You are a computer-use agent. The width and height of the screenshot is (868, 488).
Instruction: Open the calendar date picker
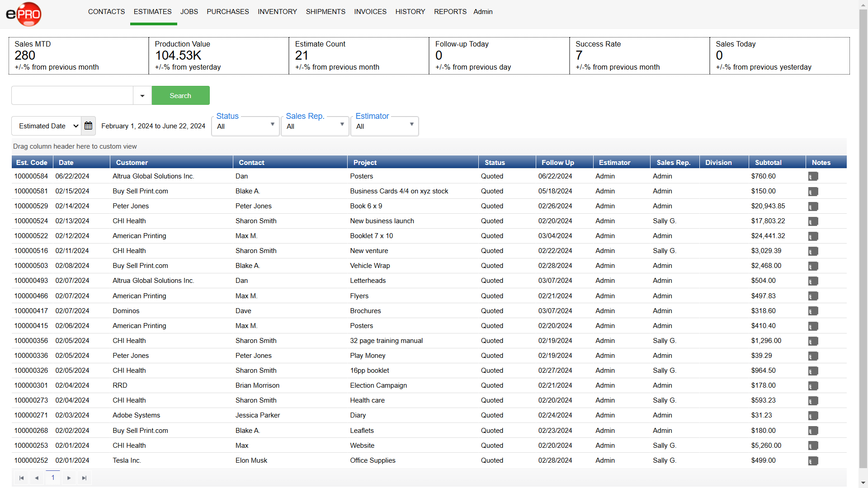tap(88, 126)
